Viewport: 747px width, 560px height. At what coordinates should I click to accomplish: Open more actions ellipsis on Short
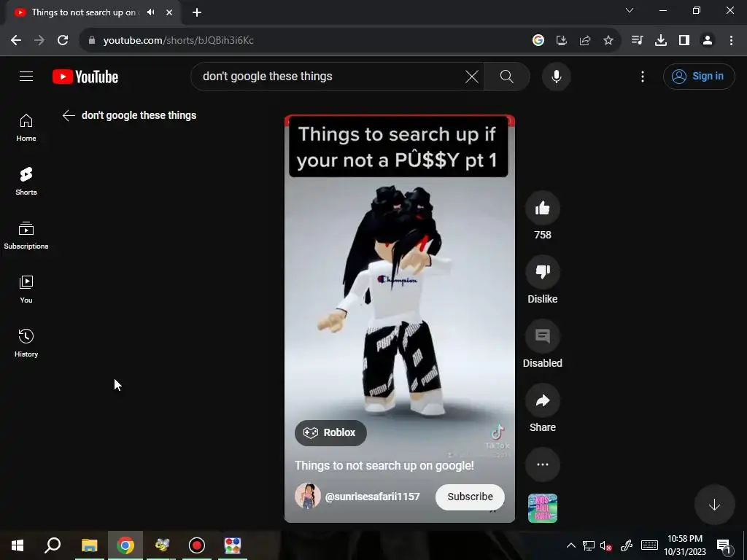[x=542, y=464]
